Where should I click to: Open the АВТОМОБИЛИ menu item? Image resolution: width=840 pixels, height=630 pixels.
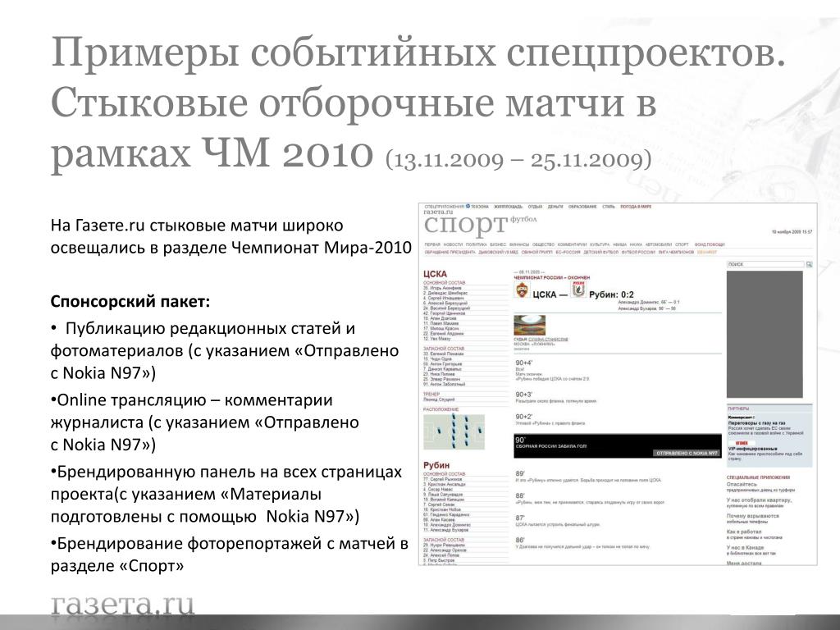tap(659, 244)
